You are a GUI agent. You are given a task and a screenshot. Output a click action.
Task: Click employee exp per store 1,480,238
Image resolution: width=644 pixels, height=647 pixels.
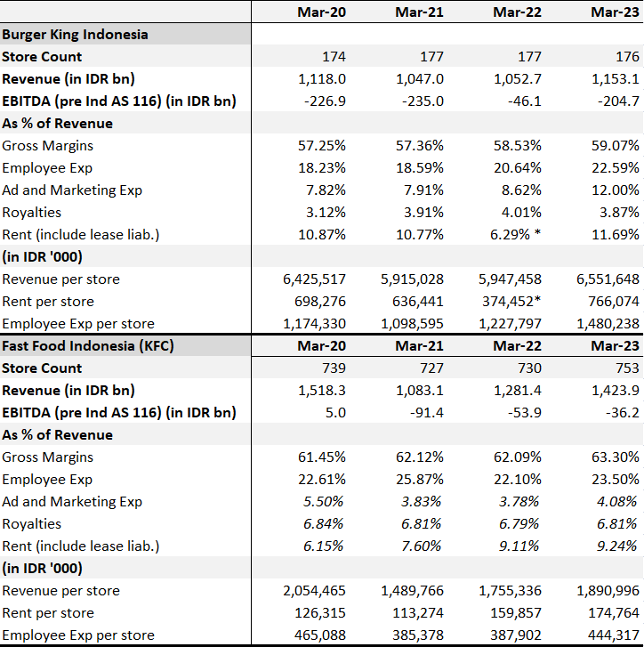(608, 324)
